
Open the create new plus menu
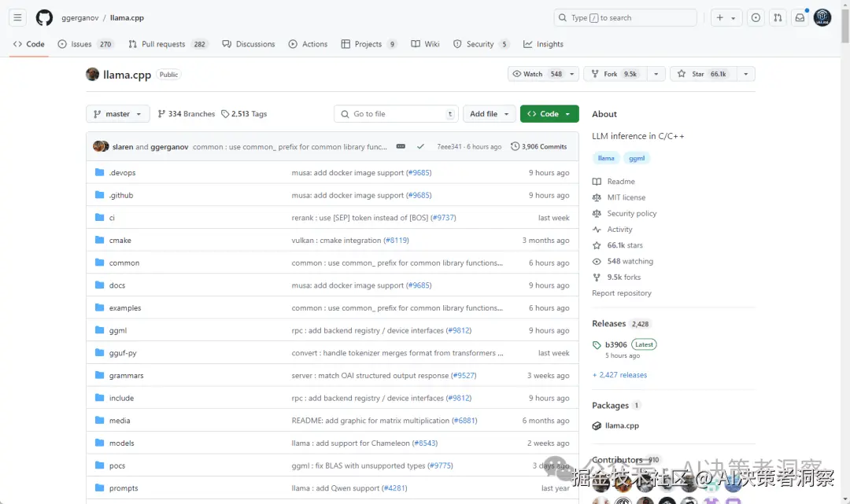[726, 18]
